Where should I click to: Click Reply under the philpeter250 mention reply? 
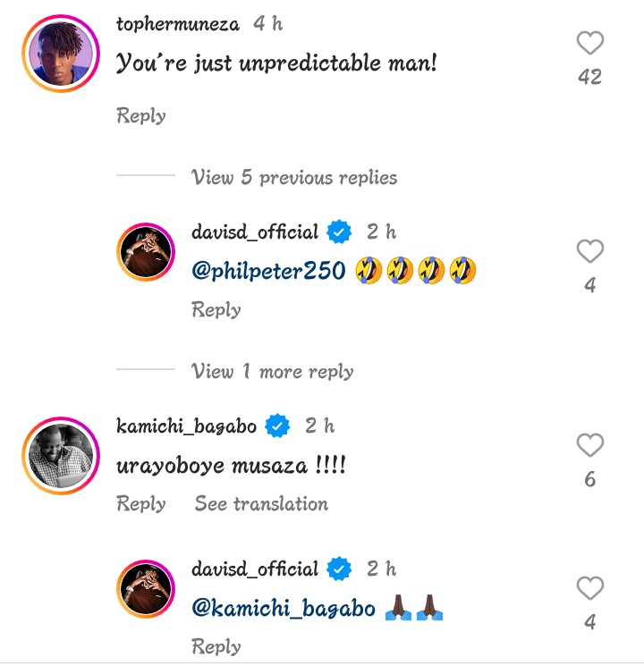tap(216, 309)
